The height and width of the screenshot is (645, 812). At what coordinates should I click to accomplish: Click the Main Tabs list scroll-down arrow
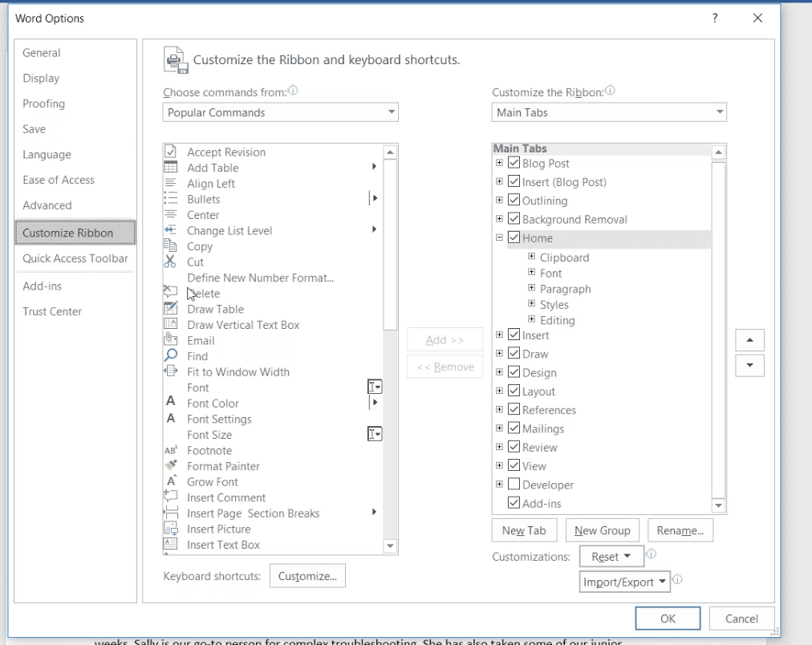718,505
